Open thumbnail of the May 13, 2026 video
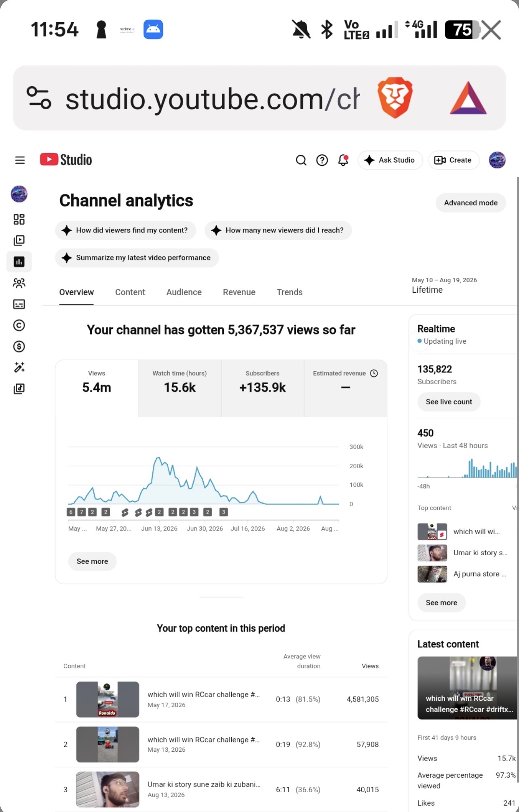The height and width of the screenshot is (812, 519). pos(108,744)
